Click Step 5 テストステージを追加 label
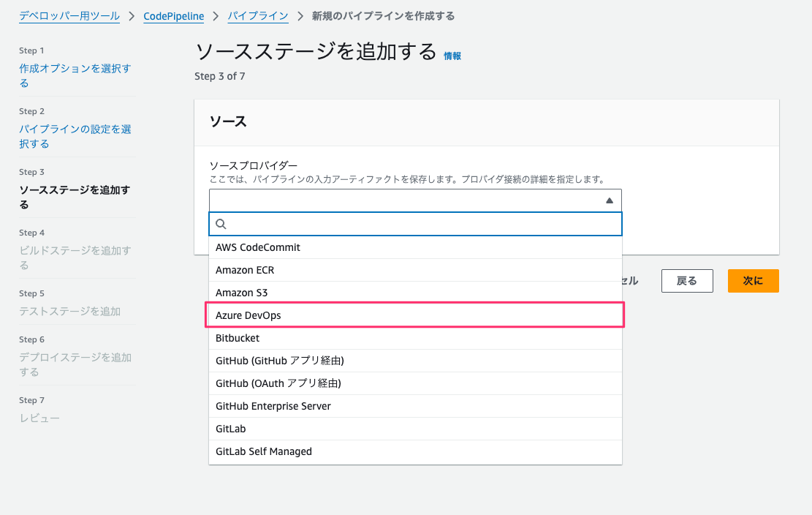This screenshot has width=812, height=515. 70,311
